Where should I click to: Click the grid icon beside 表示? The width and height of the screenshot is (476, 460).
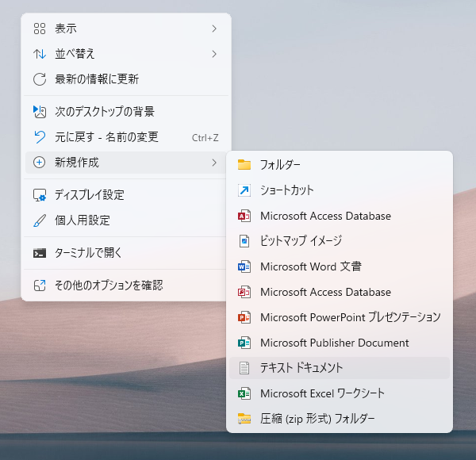coord(40,29)
